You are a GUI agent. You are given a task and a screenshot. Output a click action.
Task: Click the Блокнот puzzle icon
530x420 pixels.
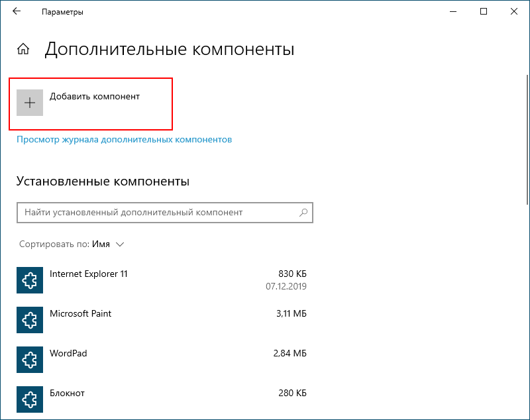pos(30,399)
